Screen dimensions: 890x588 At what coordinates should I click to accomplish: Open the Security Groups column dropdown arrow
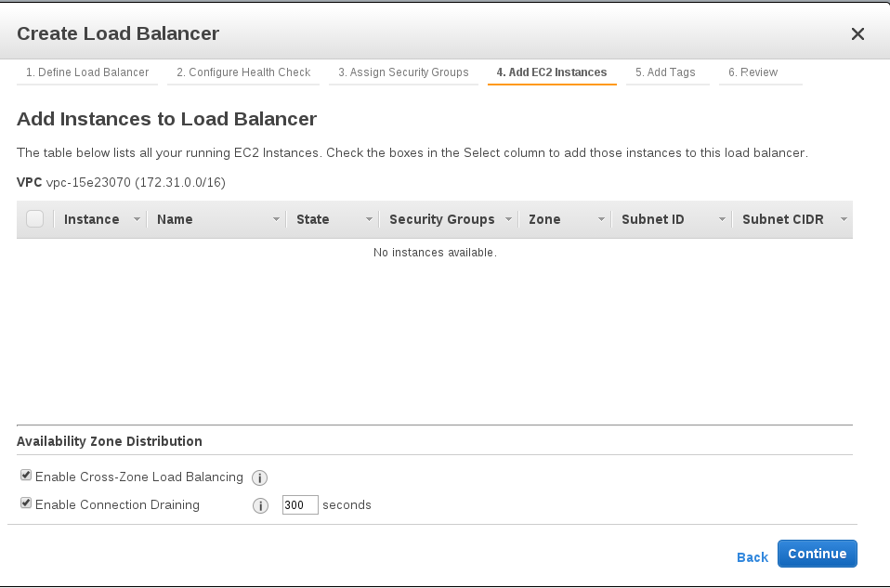(508, 220)
